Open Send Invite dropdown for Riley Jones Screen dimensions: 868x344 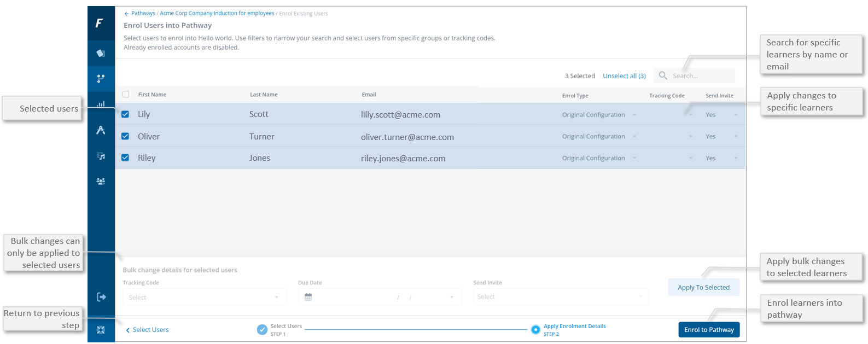click(x=721, y=158)
